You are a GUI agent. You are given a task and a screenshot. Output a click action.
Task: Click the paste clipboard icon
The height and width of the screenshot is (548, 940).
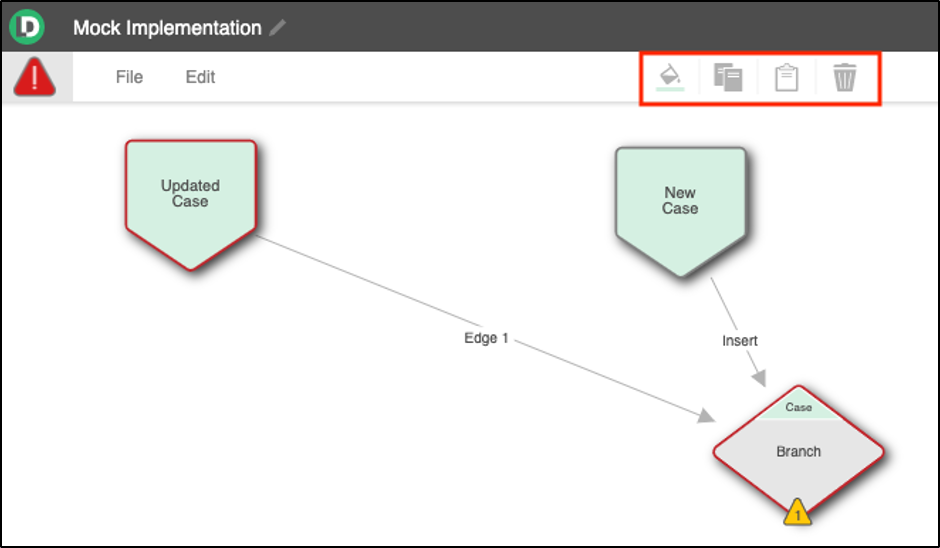click(x=786, y=78)
